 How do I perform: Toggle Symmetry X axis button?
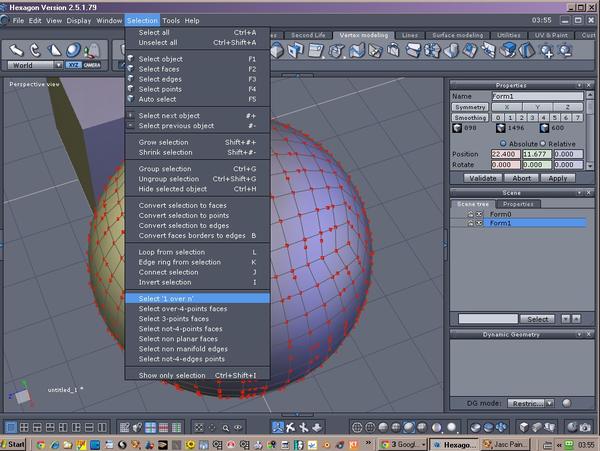pos(507,107)
